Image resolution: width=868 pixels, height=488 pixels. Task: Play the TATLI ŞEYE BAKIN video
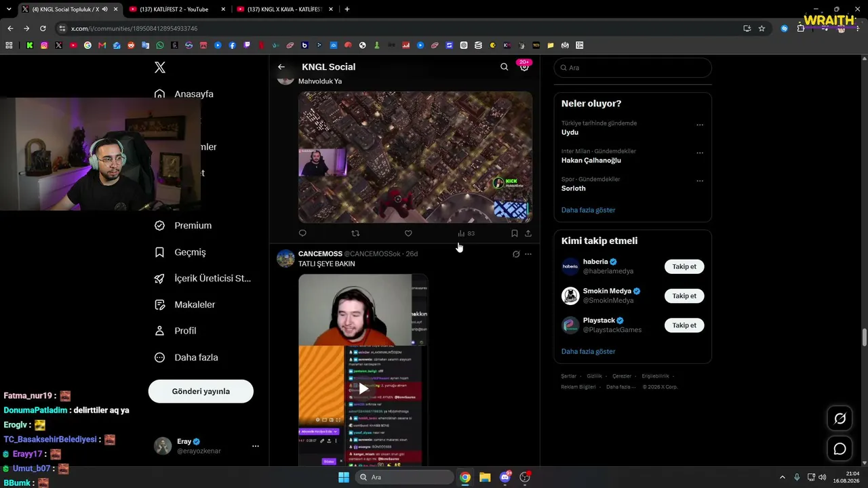(x=363, y=388)
